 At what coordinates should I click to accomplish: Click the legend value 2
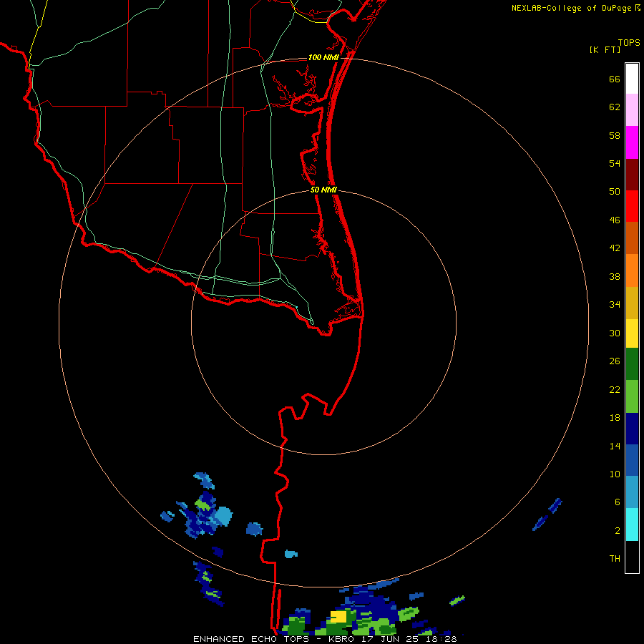click(x=617, y=531)
